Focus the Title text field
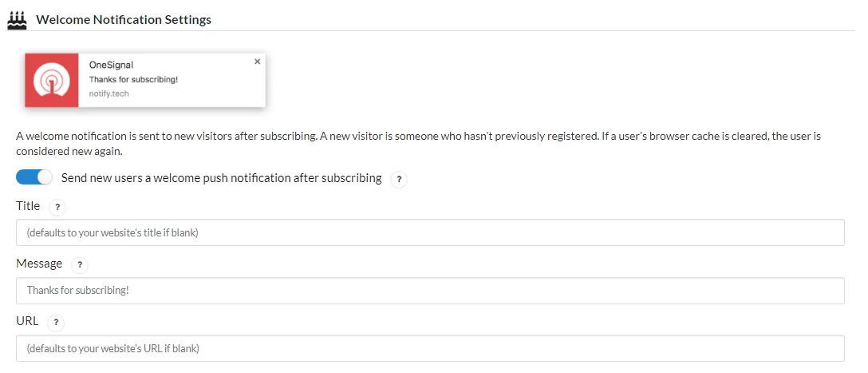The image size is (868, 373). pos(430,232)
